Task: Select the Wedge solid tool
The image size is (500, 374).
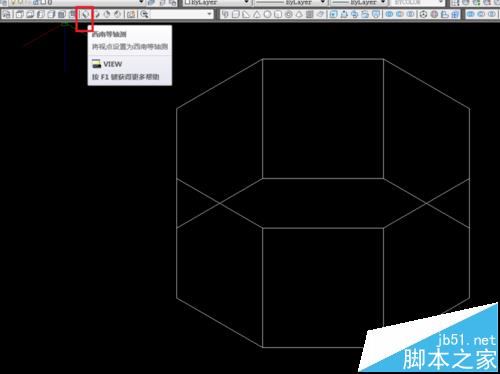Action: (246, 14)
